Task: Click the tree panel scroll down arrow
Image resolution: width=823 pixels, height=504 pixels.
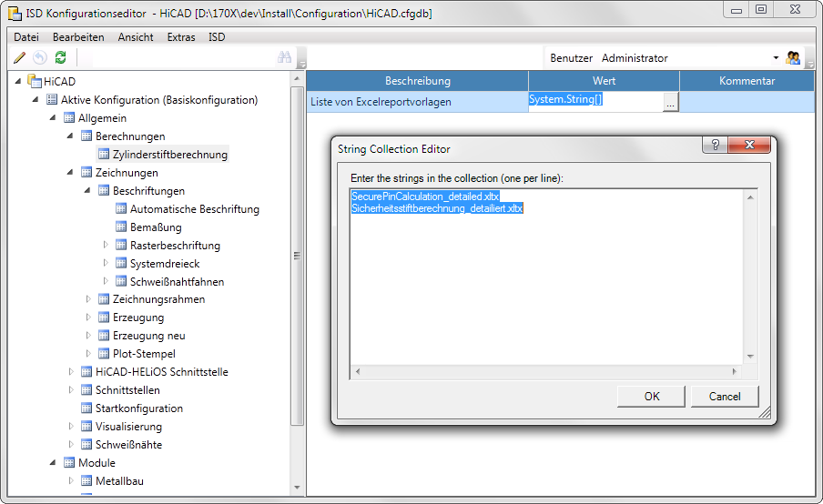Action: pos(297,488)
